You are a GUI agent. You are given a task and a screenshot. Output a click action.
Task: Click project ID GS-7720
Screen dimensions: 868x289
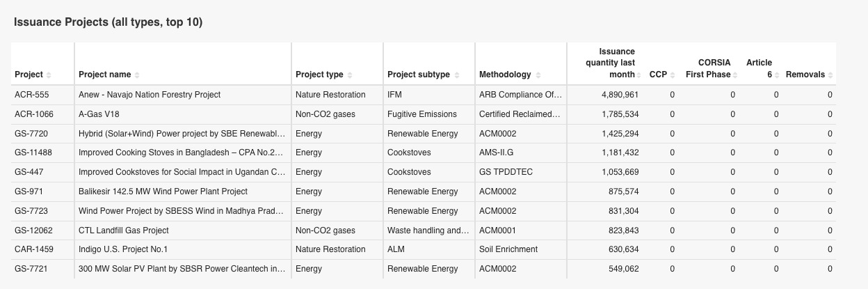point(31,134)
